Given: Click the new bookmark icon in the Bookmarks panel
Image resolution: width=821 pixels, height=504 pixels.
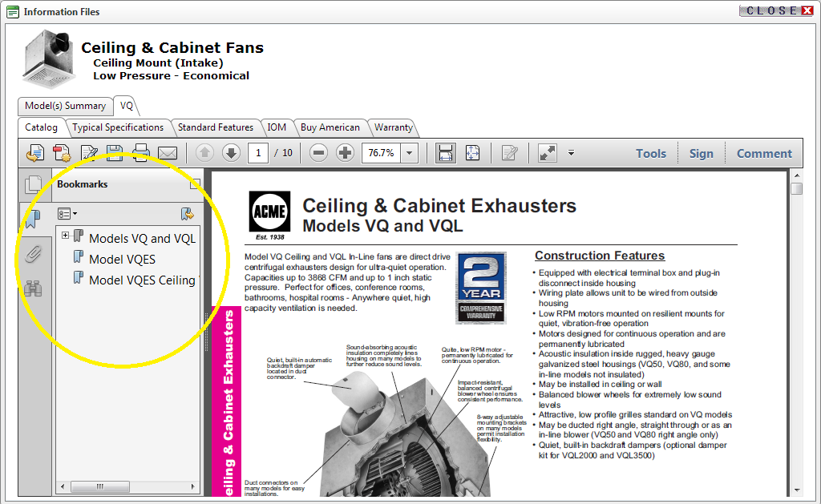Looking at the screenshot, I should pos(187,213).
